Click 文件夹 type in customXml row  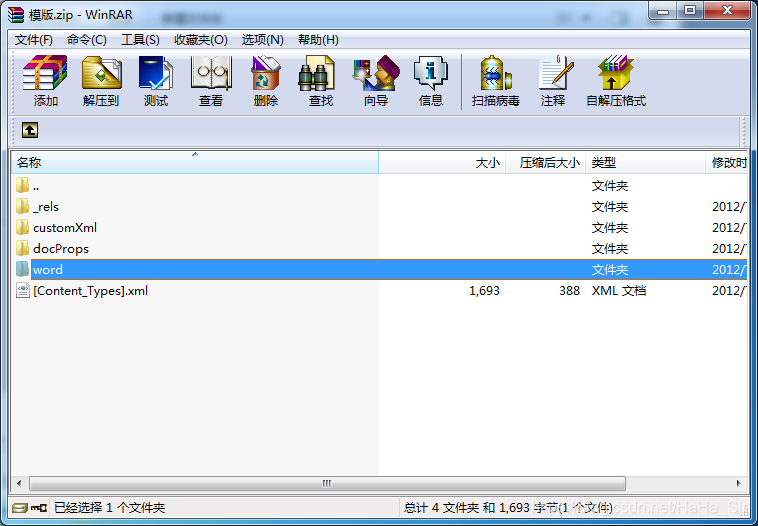click(x=610, y=228)
